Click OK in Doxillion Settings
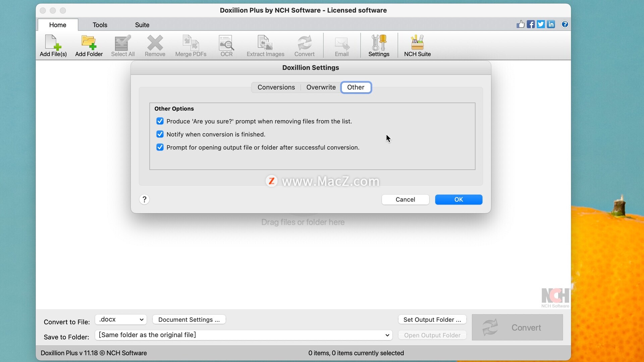Image resolution: width=644 pixels, height=362 pixels. tap(459, 199)
